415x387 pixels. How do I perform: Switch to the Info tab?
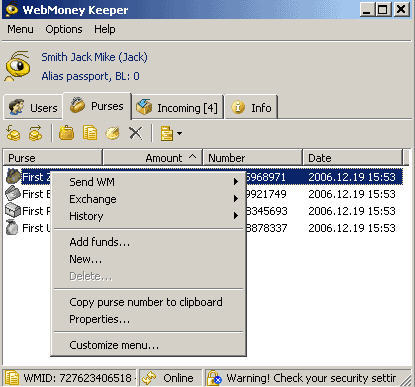(x=252, y=107)
